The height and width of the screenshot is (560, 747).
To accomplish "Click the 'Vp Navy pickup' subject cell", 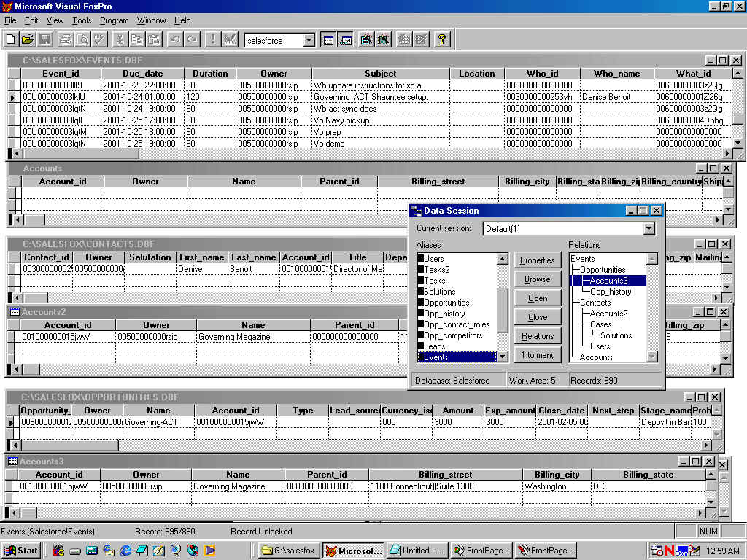I will click(380, 120).
